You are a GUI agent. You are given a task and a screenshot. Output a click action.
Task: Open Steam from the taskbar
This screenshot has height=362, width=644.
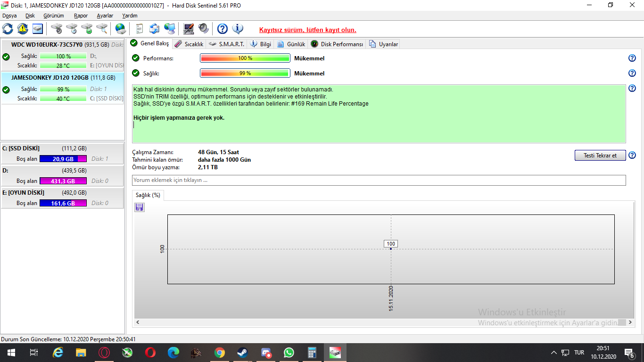[242, 353]
